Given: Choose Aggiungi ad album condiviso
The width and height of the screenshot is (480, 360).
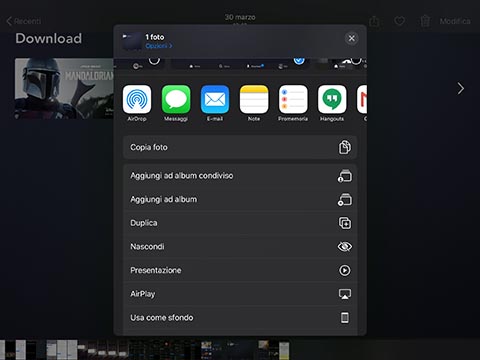Looking at the screenshot, I should (240, 176).
